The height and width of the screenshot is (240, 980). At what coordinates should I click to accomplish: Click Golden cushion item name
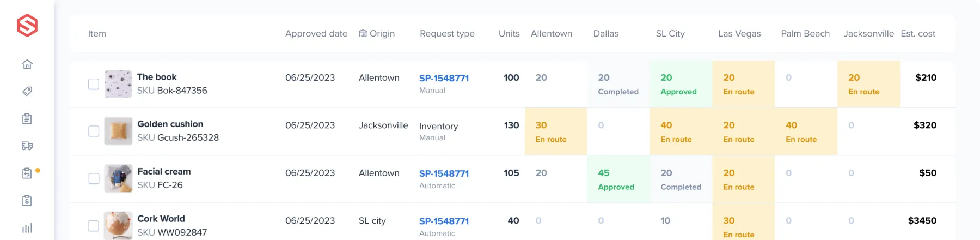click(x=170, y=124)
